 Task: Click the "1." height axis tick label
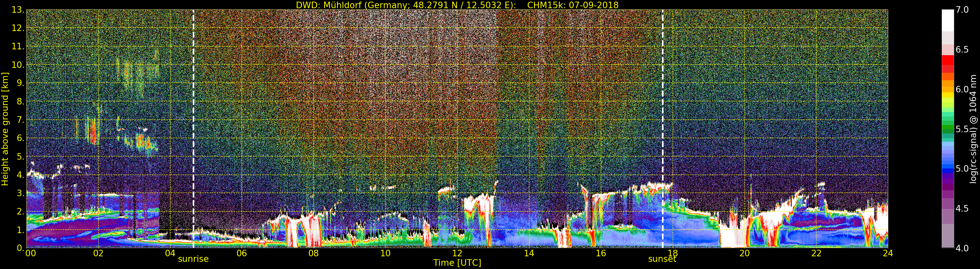point(20,229)
